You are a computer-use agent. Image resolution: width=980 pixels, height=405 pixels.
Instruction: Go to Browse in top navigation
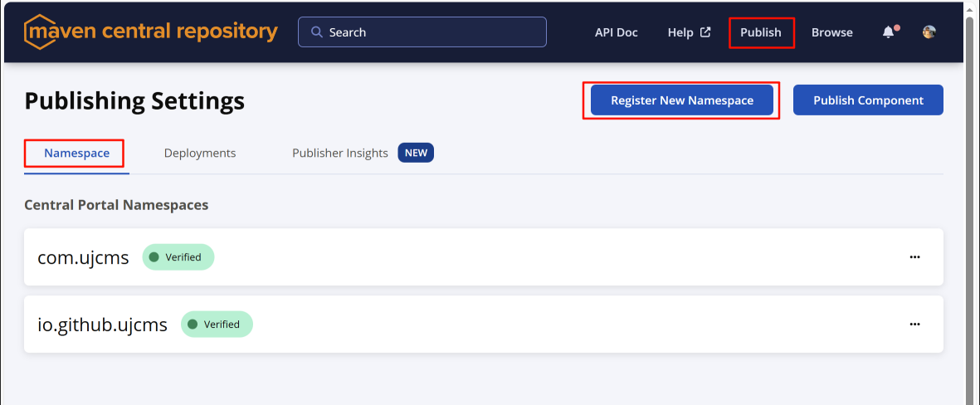(831, 32)
